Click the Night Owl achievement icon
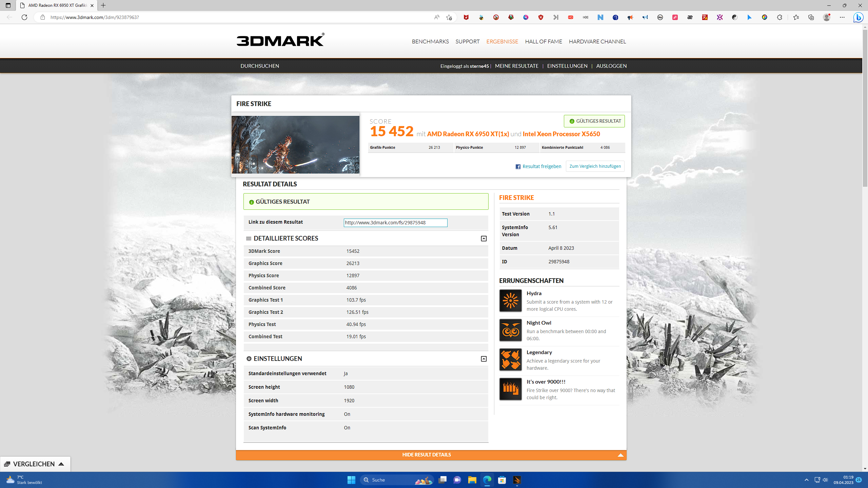868x488 pixels. pos(510,330)
